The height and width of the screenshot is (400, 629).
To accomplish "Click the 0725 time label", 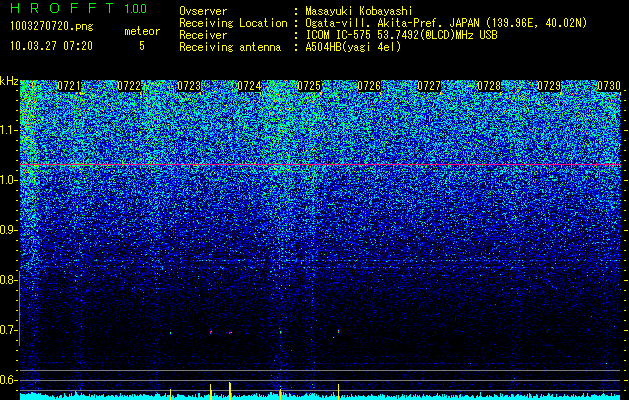I will [x=309, y=86].
